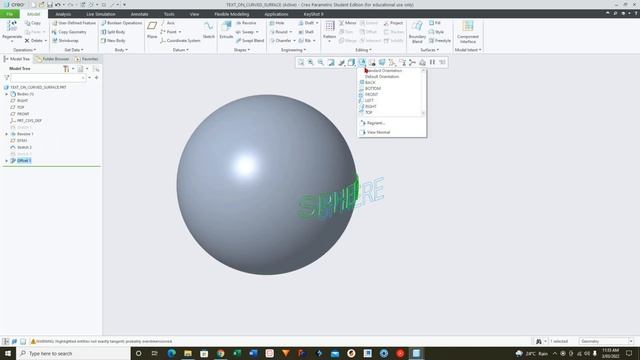Expand the Datum group dropdown

pos(180,50)
